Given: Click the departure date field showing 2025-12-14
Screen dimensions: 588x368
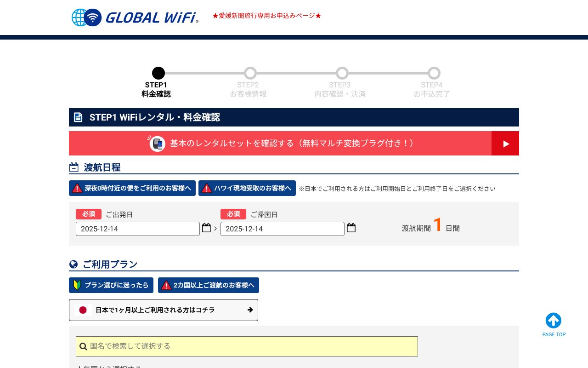Looking at the screenshot, I should pyautogui.click(x=138, y=229).
